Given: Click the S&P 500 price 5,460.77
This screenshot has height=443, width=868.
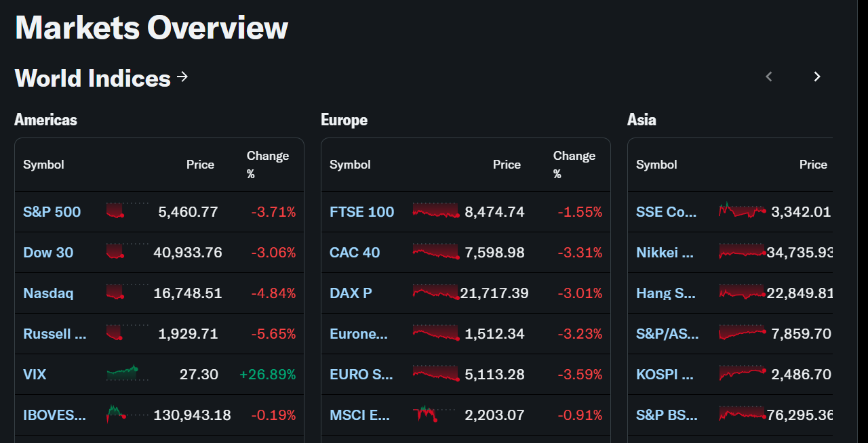Looking at the screenshot, I should click(188, 212).
